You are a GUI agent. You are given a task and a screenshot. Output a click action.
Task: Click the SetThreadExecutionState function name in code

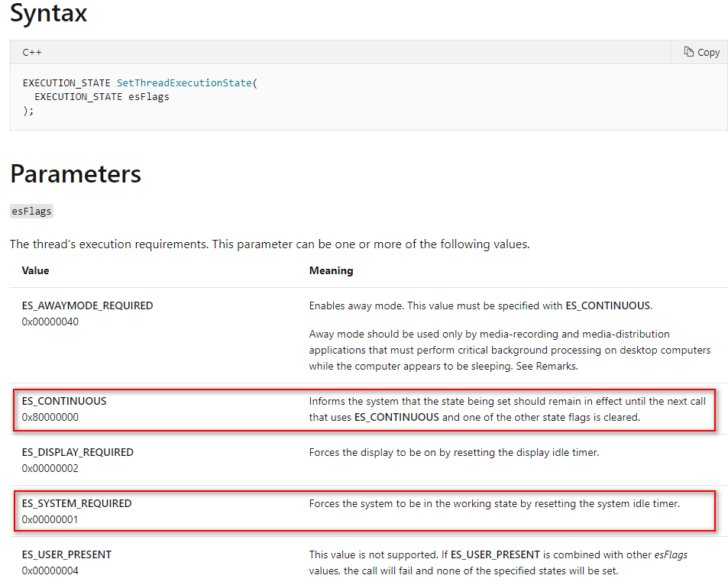(x=184, y=82)
